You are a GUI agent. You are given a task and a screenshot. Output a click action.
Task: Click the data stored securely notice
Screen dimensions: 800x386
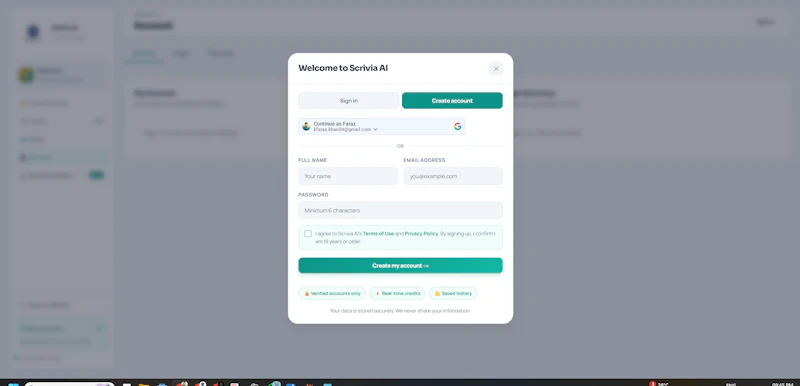point(401,311)
